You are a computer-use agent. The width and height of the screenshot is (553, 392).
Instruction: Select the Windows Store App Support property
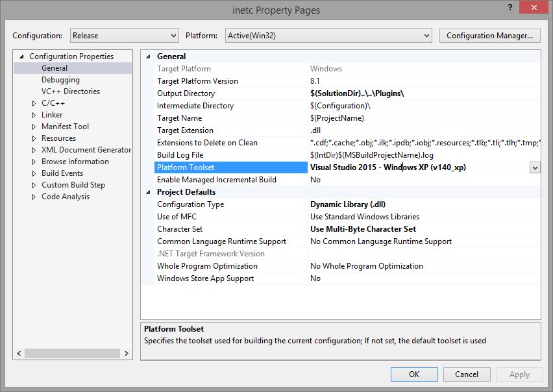click(x=205, y=278)
